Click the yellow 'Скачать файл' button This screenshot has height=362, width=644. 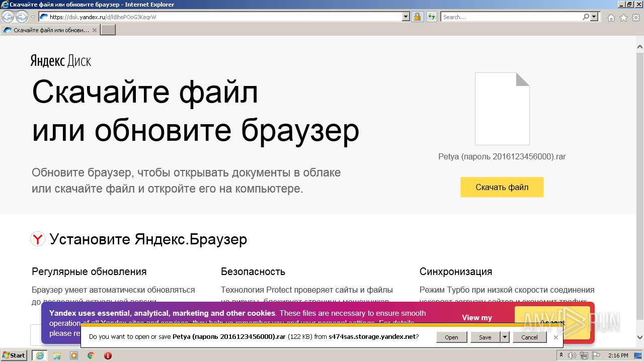[x=502, y=187]
